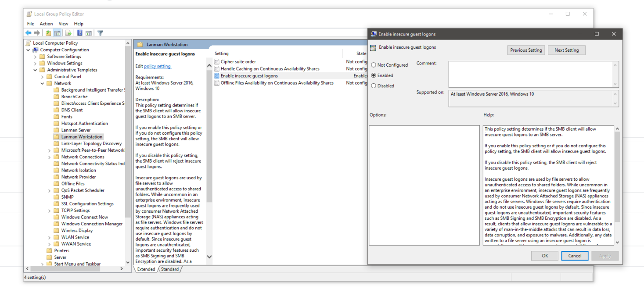The height and width of the screenshot is (296, 644).
Task: Click the DNS Client folder icon
Action: (56, 110)
